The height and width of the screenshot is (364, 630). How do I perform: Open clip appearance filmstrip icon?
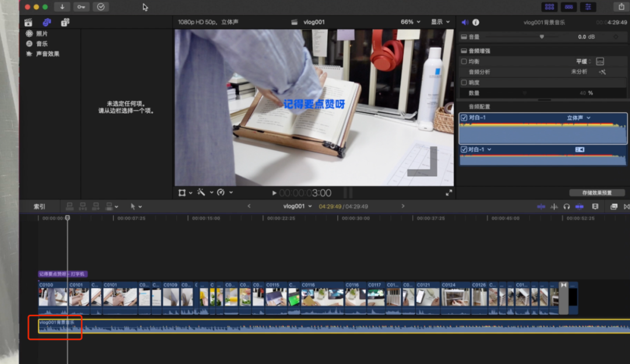tap(595, 206)
